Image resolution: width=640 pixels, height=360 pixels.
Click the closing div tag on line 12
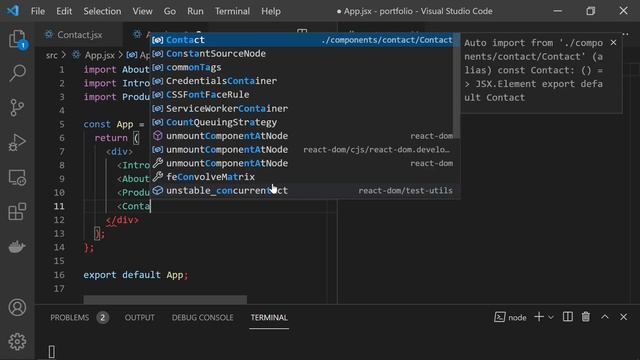(122, 220)
